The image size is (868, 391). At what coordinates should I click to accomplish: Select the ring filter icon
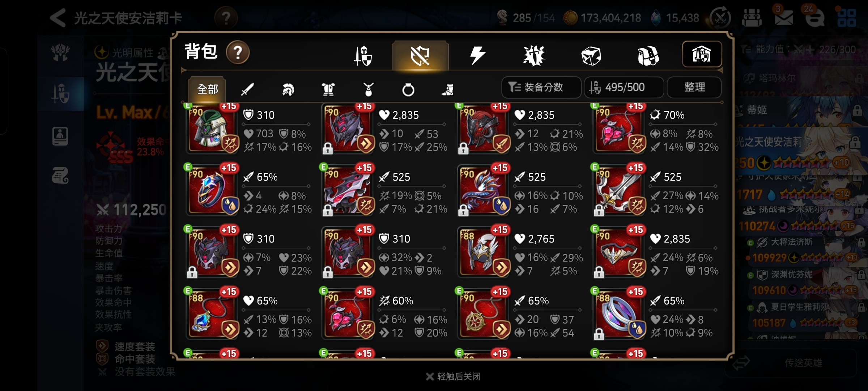click(408, 89)
